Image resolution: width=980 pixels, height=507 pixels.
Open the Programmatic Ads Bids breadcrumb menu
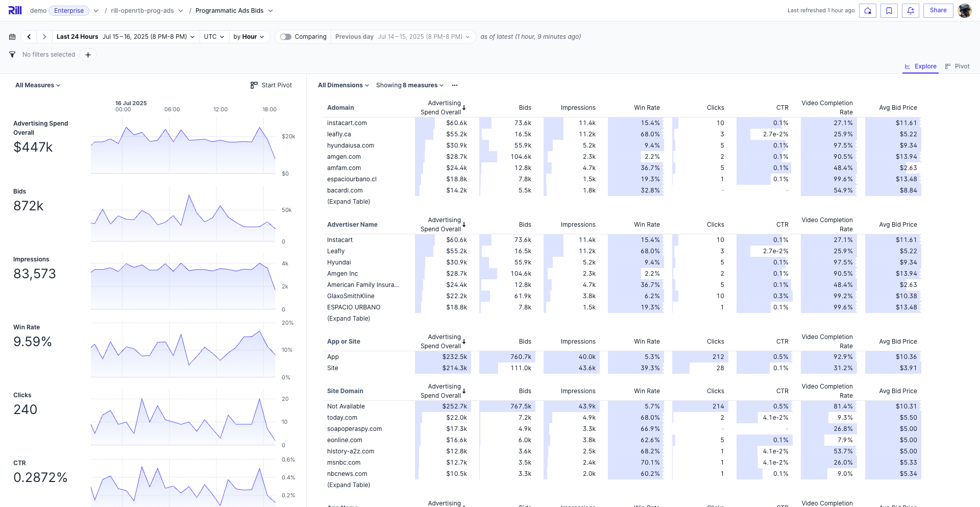tap(271, 10)
